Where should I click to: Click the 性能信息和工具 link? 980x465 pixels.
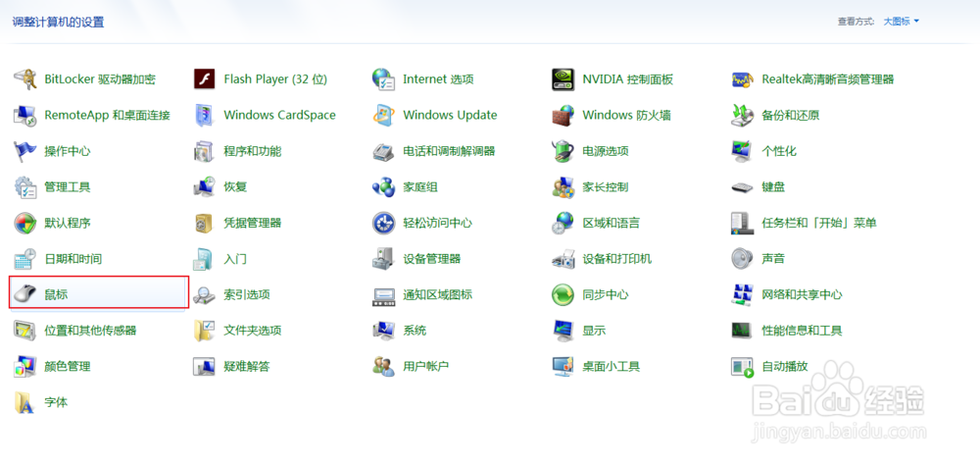(802, 331)
